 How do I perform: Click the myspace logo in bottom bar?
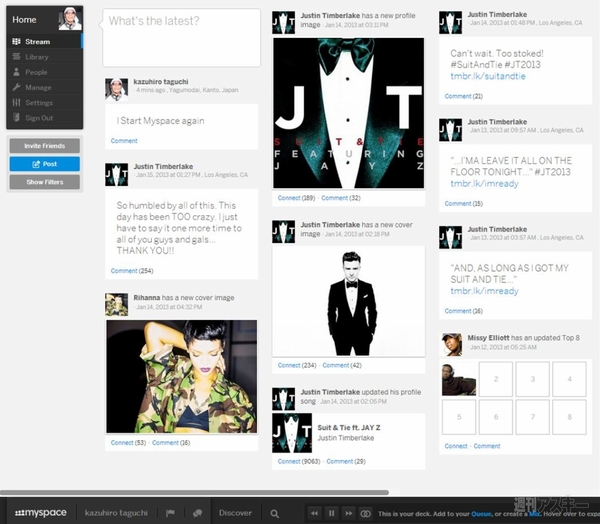pyautogui.click(x=41, y=513)
